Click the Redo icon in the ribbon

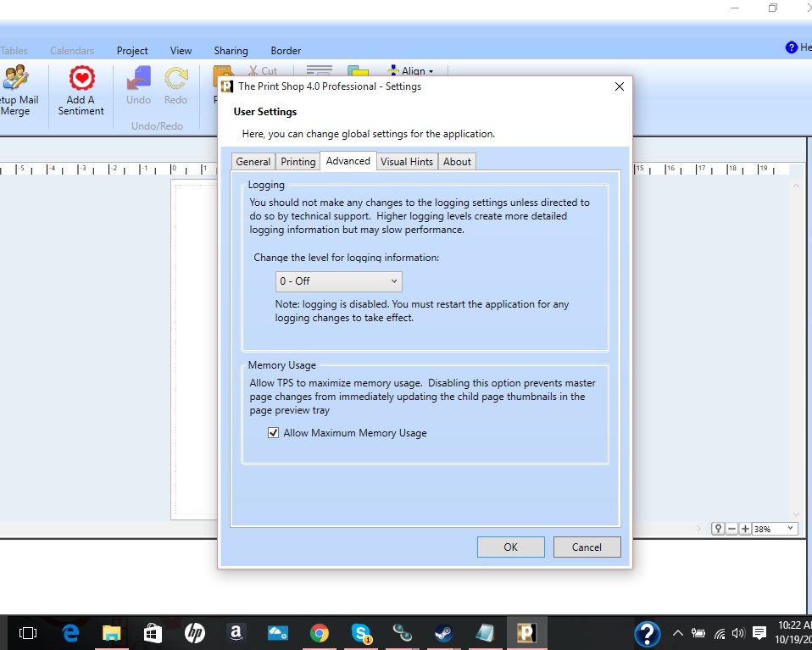pos(176,78)
